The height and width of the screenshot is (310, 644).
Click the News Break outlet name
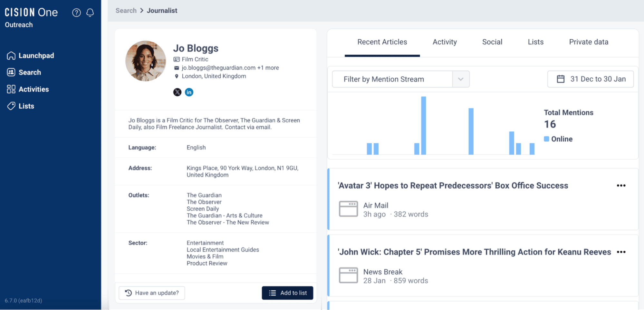click(x=383, y=272)
